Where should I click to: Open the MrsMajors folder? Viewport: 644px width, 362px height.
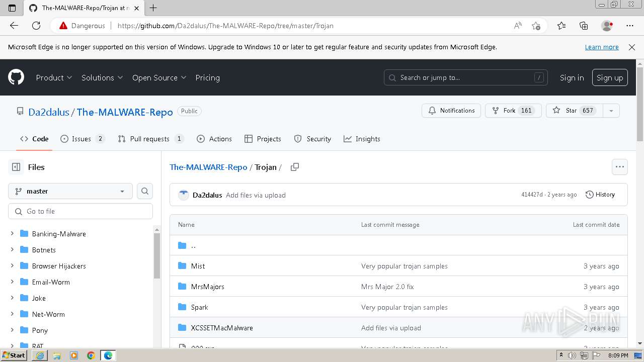pos(208,287)
